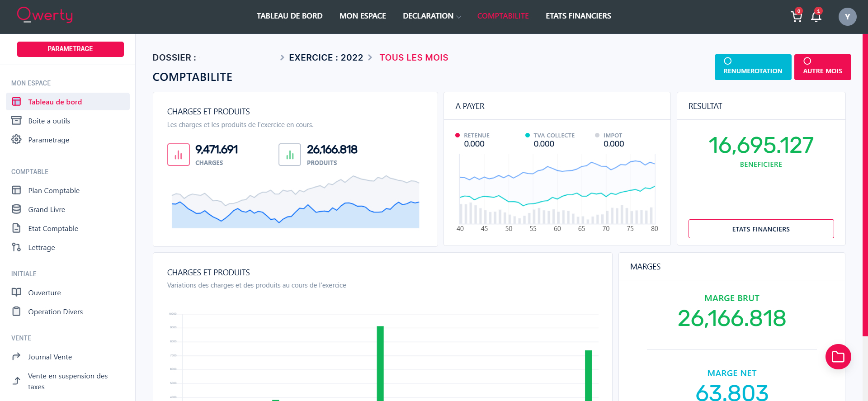Click the red page scrollbar

(865, 185)
